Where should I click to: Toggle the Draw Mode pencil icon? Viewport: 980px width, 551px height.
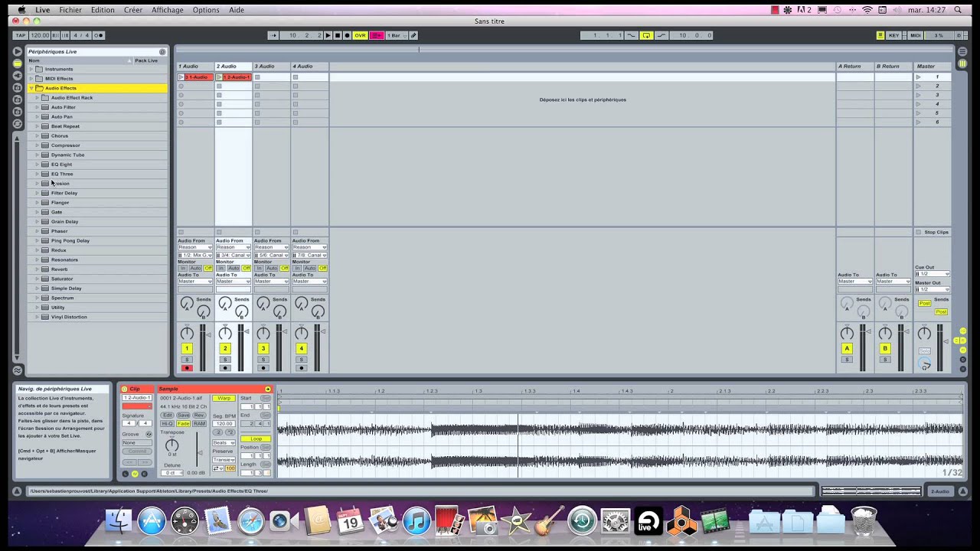[413, 35]
